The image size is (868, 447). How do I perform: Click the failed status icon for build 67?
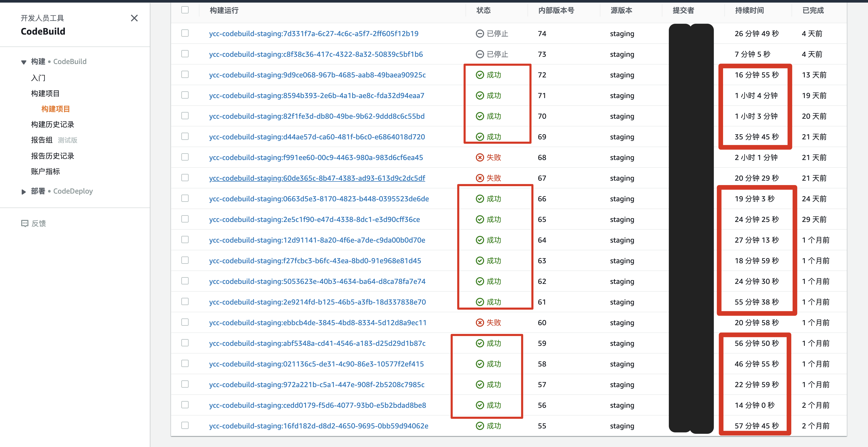click(479, 178)
